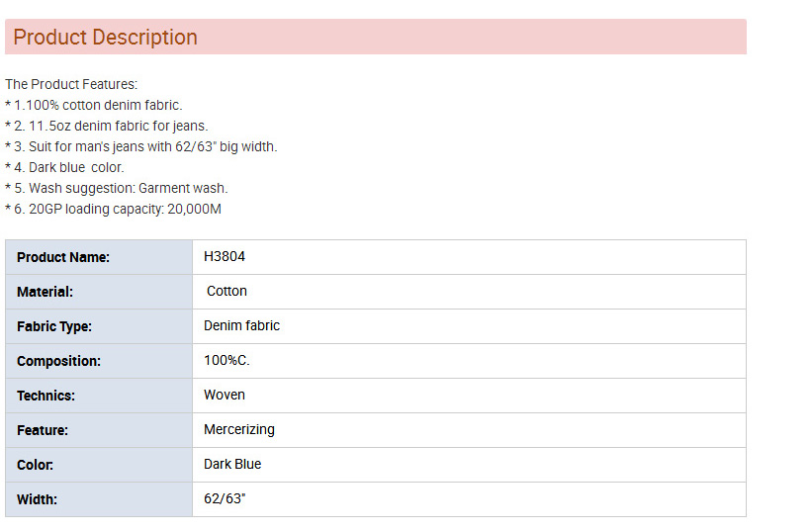
Task: Click the Cotton value cell
Action: [469, 292]
